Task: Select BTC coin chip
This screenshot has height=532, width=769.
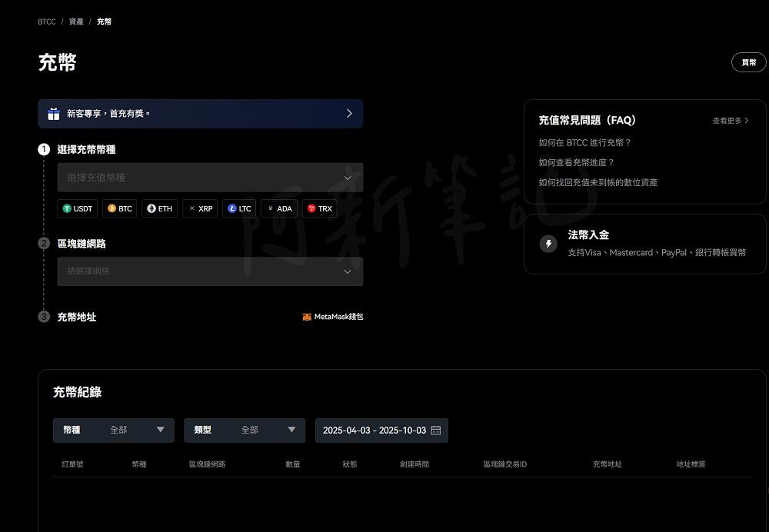Action: 120,208
